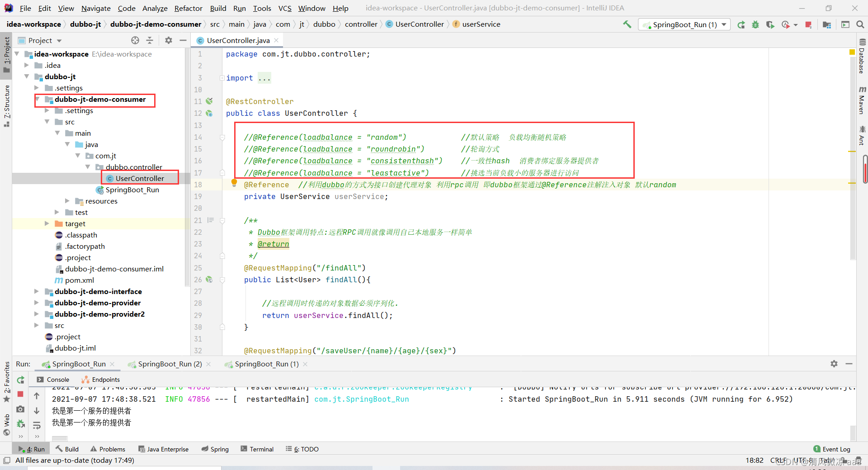Hide the Project tool window
Image resolution: width=868 pixels, height=470 pixels.
[x=183, y=40]
